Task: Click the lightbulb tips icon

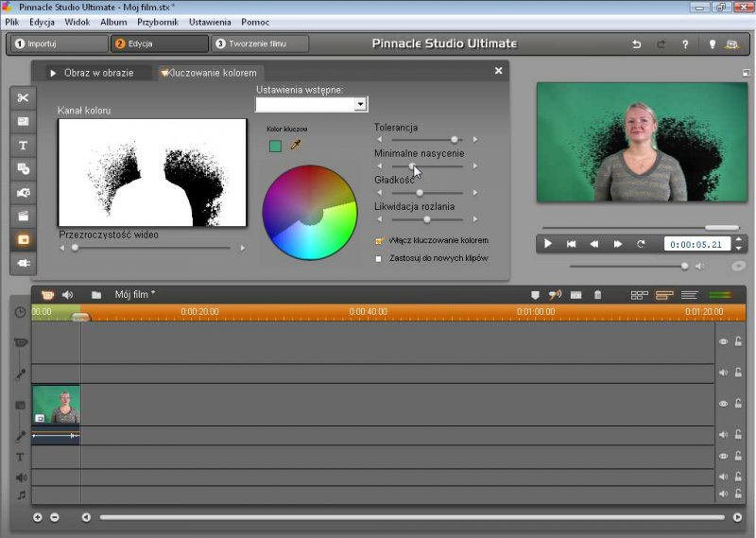Action: pyautogui.click(x=712, y=43)
